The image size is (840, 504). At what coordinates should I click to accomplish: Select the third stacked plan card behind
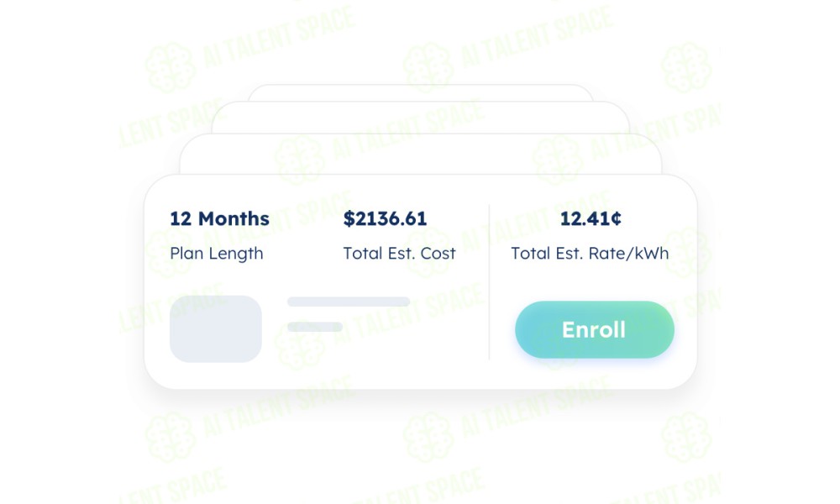[421, 118]
